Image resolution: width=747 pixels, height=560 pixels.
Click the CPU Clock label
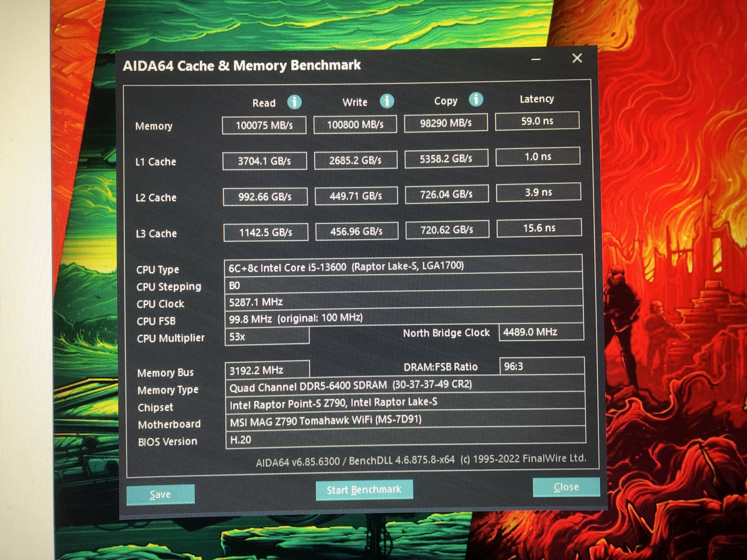160,304
